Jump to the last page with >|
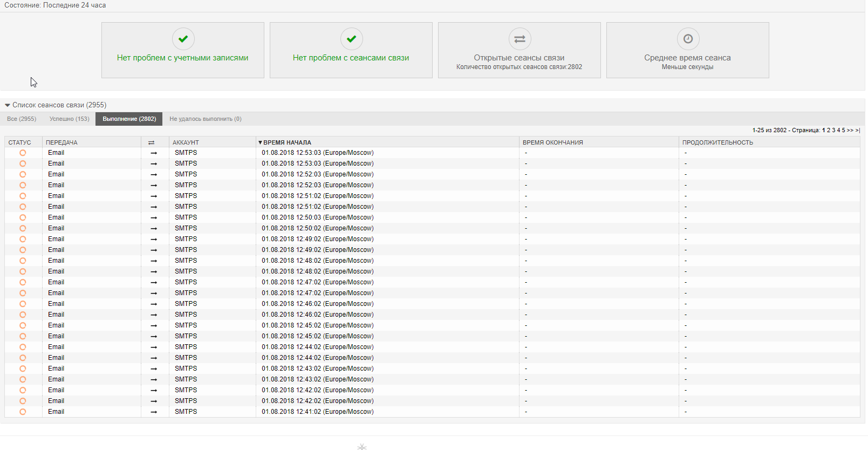The image size is (868, 450). point(858,130)
